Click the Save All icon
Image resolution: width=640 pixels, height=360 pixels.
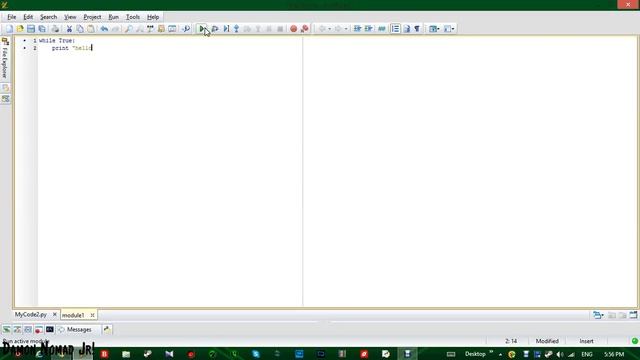tap(42, 29)
